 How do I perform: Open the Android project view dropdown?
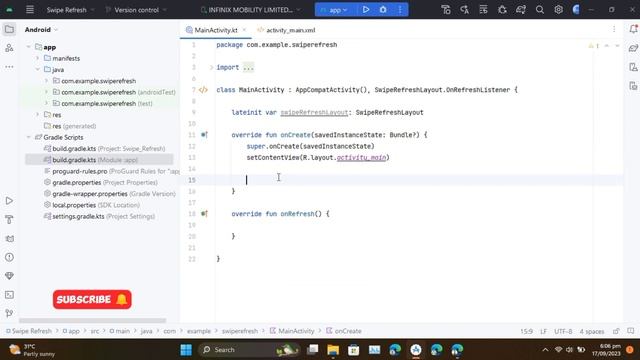tap(41, 29)
